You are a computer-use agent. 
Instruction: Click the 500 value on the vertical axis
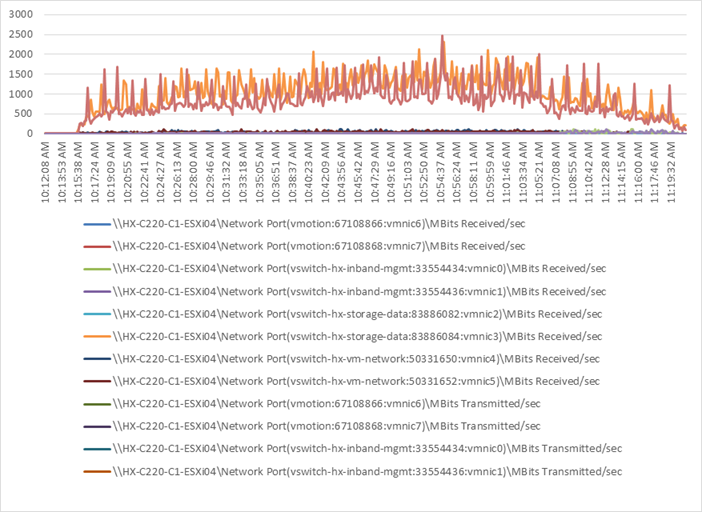point(24,114)
